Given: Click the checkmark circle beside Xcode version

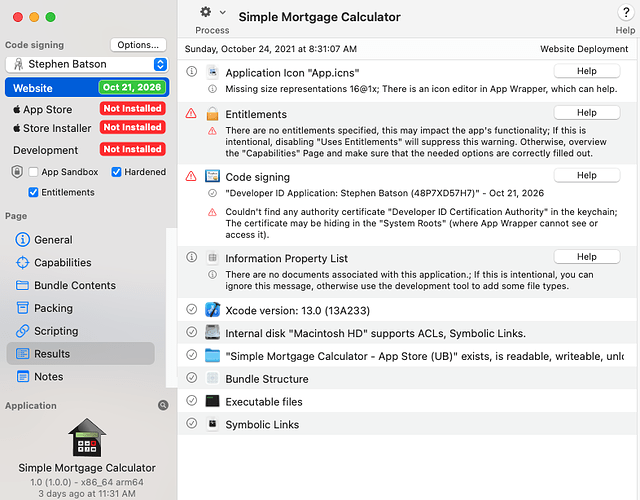Looking at the screenshot, I should tap(191, 309).
